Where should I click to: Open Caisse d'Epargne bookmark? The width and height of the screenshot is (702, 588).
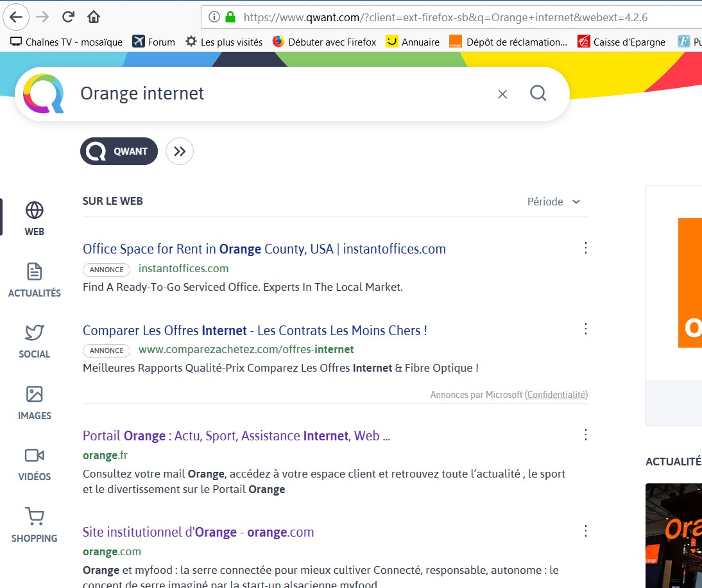click(621, 42)
